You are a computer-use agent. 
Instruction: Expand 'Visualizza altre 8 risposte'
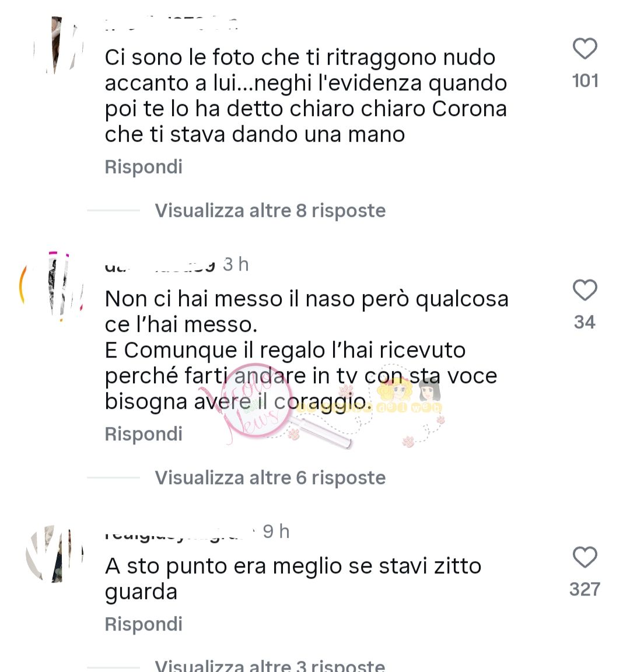[x=270, y=211]
